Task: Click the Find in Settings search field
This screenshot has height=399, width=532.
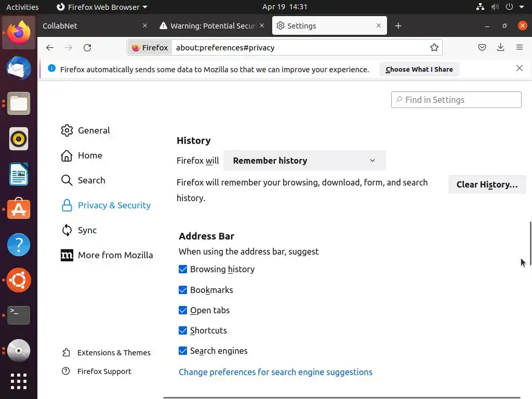Action: pyautogui.click(x=456, y=100)
